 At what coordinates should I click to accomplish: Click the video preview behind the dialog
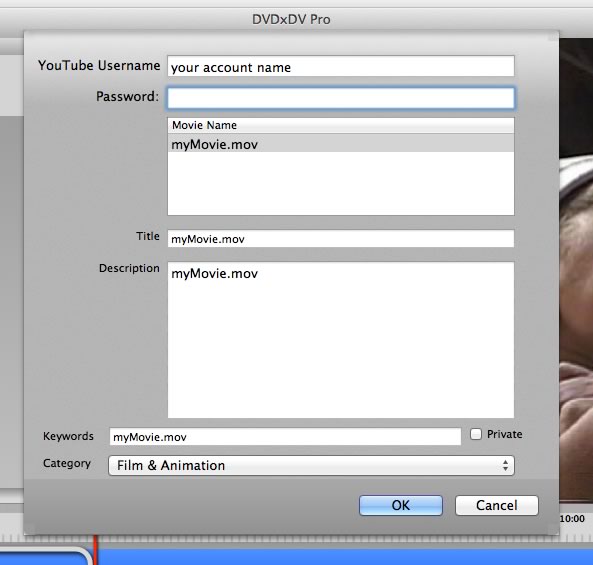pos(576,269)
